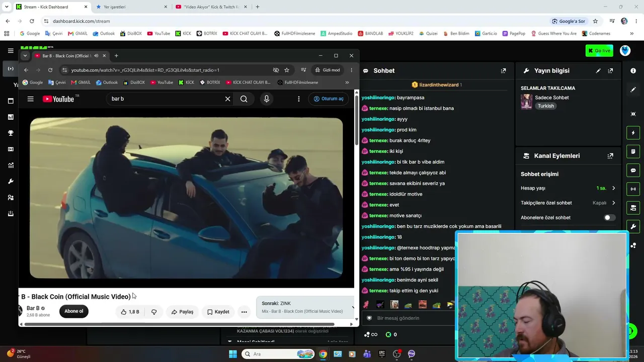Pop out the Kanal Eylemleri panel
Screen dimensions: 644x362
click(x=610, y=156)
